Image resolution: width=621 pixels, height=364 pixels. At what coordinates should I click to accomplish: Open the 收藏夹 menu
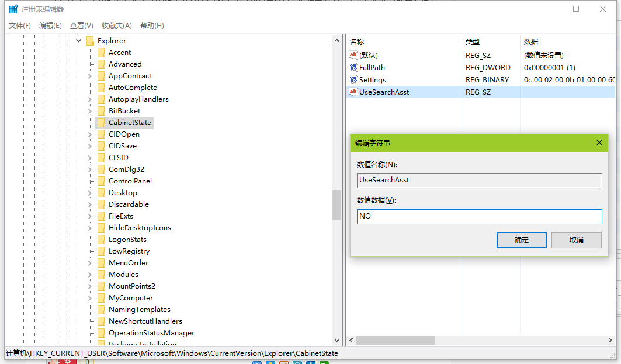(x=116, y=25)
